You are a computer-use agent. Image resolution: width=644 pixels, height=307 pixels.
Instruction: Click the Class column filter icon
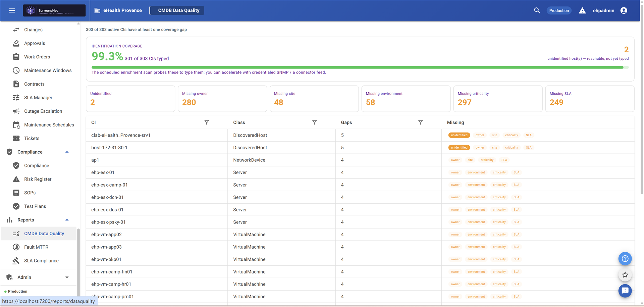click(314, 122)
